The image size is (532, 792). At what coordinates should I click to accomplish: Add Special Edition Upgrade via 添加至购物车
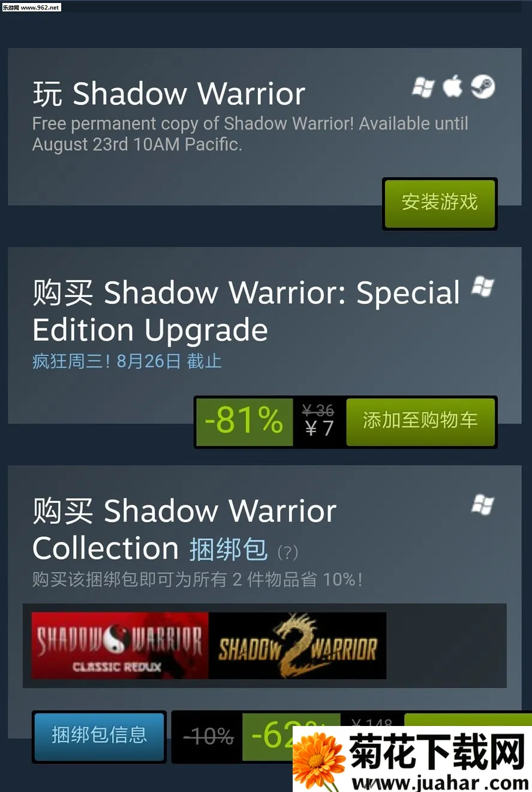click(x=420, y=421)
